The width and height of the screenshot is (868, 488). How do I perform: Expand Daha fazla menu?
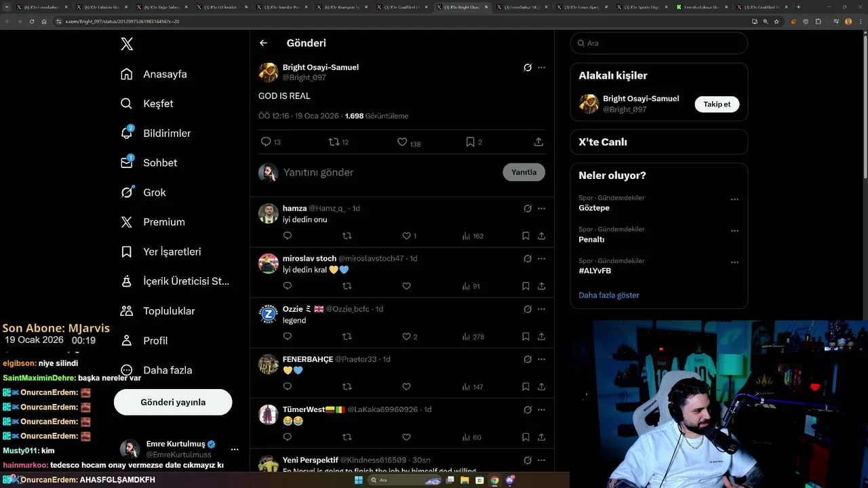pyautogui.click(x=156, y=370)
